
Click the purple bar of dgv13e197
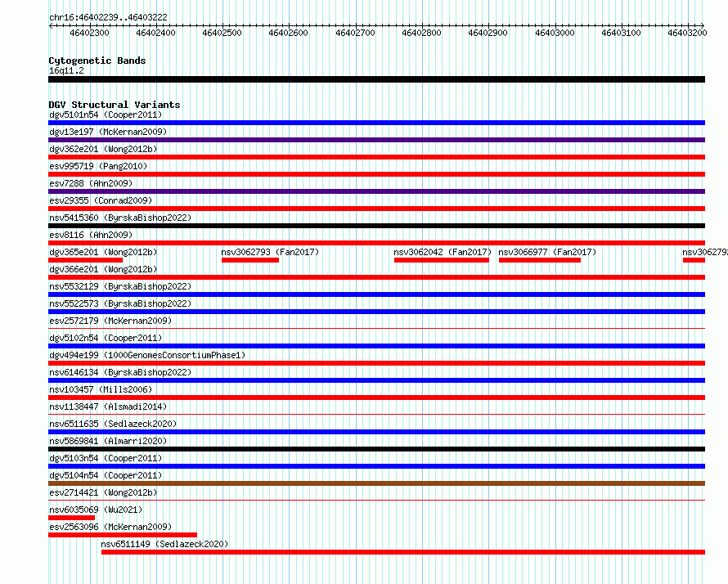(376, 140)
